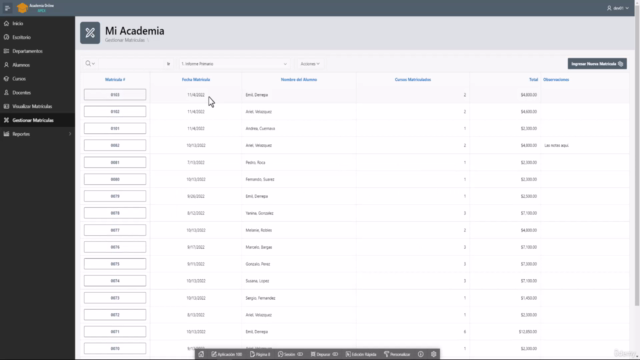Open matrícula 0075 button
640x360 pixels.
coord(115,264)
